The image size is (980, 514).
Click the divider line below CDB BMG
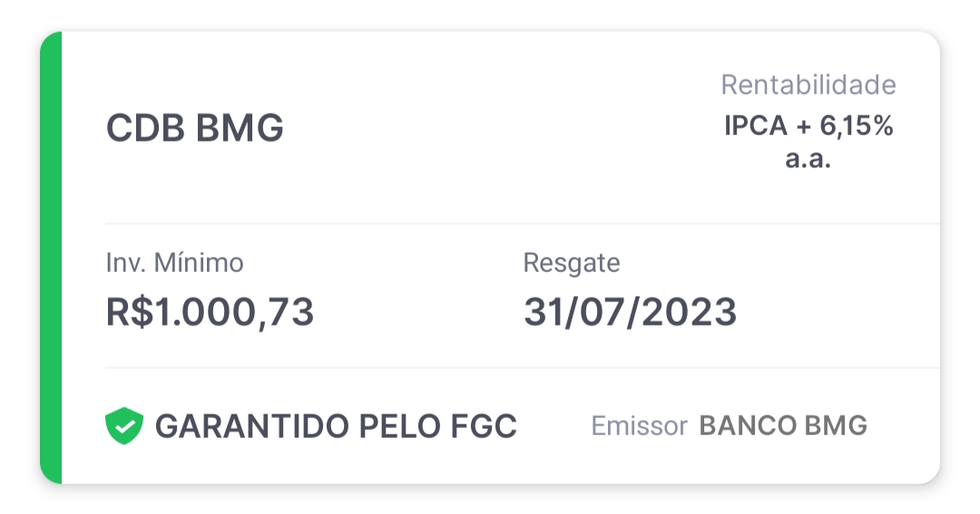click(522, 223)
